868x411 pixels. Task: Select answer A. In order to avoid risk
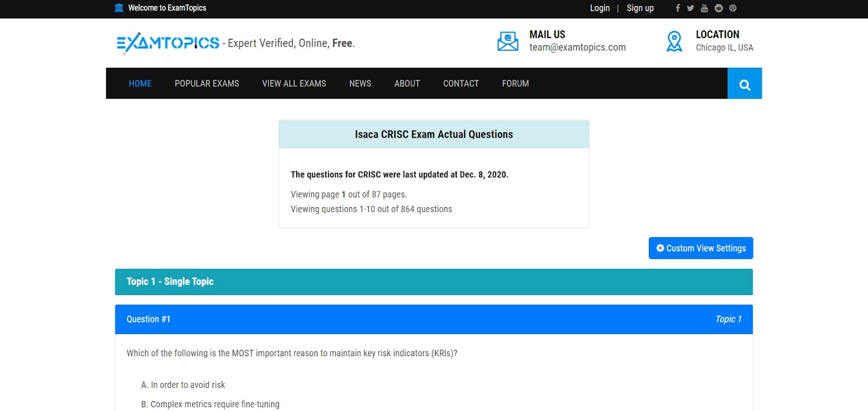click(183, 385)
